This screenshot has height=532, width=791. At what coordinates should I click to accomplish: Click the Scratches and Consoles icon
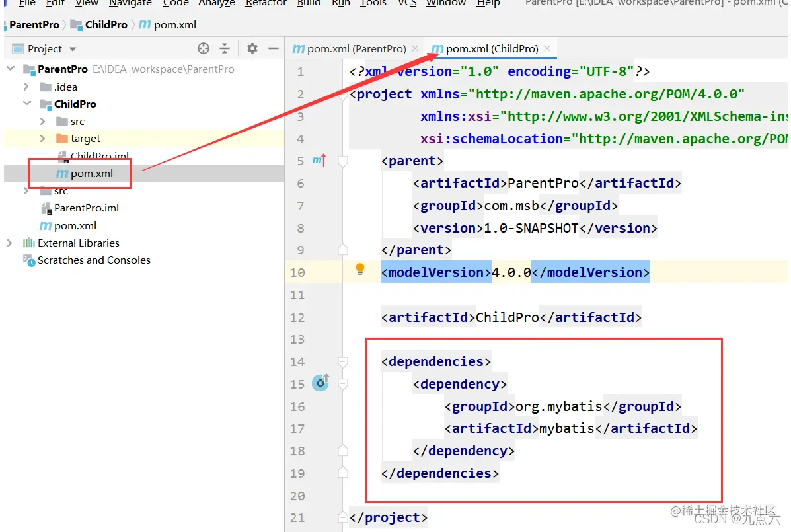(x=29, y=260)
